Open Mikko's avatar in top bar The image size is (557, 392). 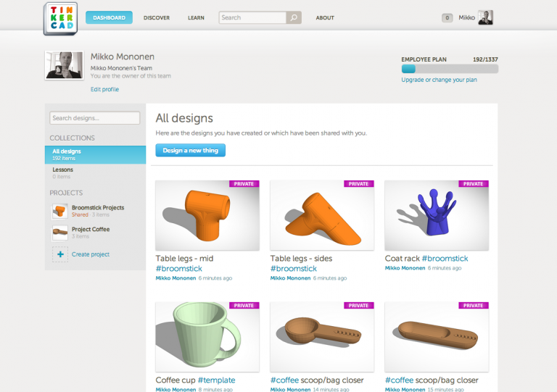[485, 17]
